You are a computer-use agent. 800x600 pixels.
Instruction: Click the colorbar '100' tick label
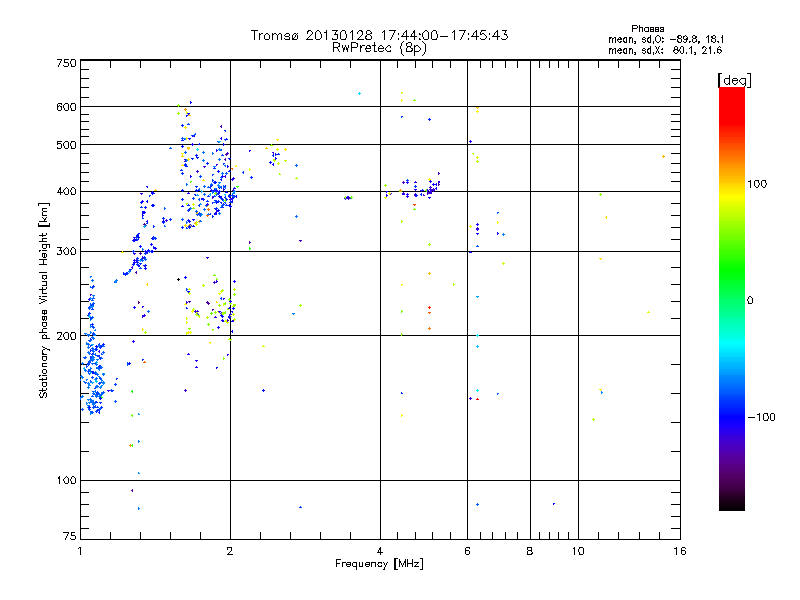[757, 184]
